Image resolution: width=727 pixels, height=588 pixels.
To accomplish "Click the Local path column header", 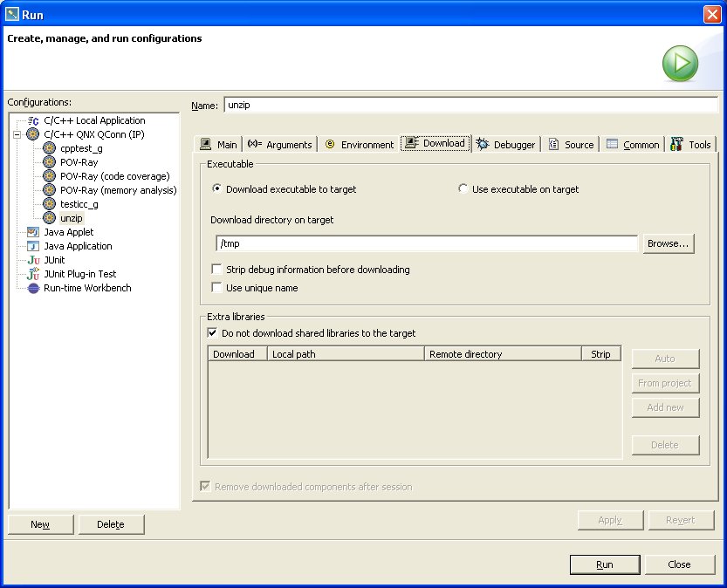I will pyautogui.click(x=345, y=354).
